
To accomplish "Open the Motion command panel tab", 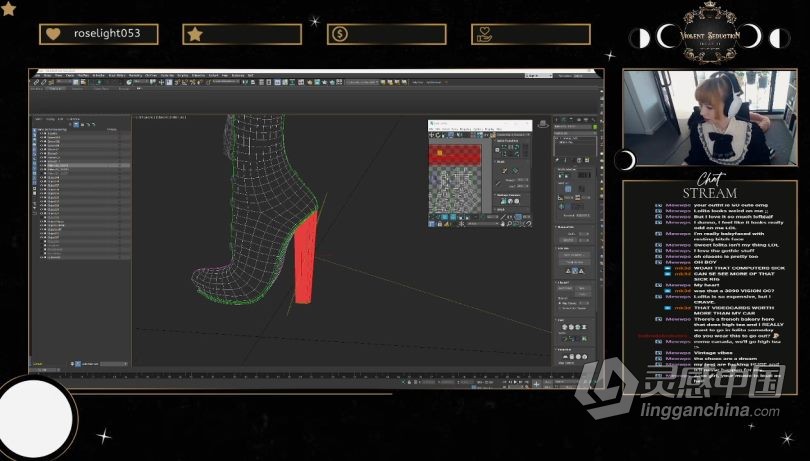I will point(579,119).
